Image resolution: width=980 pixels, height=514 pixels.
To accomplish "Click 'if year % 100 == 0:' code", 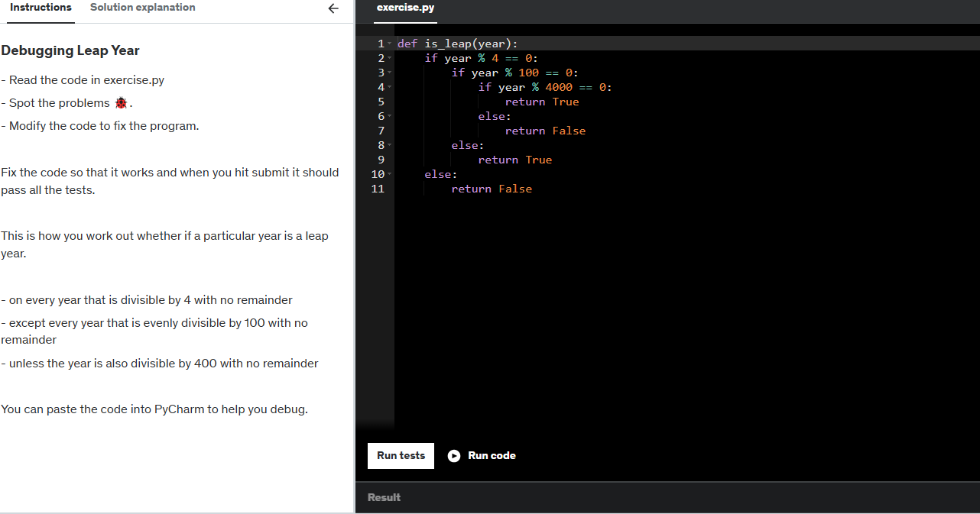I will pos(515,73).
